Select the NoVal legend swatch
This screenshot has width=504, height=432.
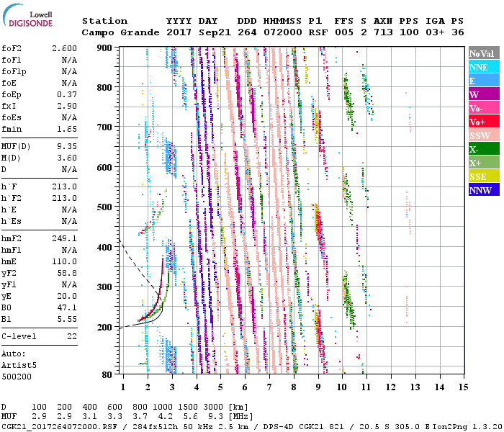coord(481,54)
